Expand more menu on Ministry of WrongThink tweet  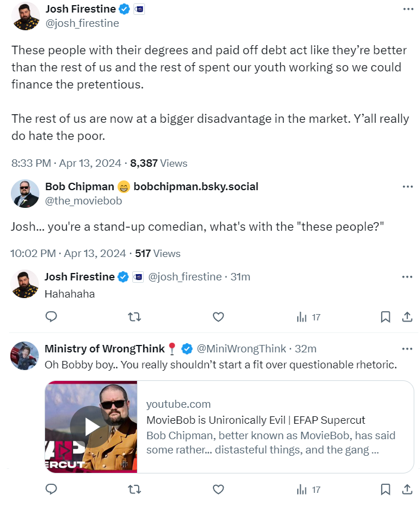407,348
